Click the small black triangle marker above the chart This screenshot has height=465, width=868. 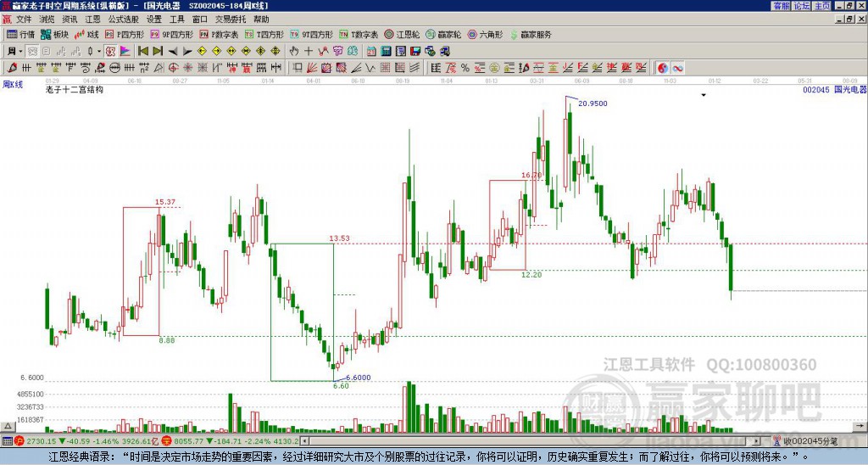coord(704,95)
